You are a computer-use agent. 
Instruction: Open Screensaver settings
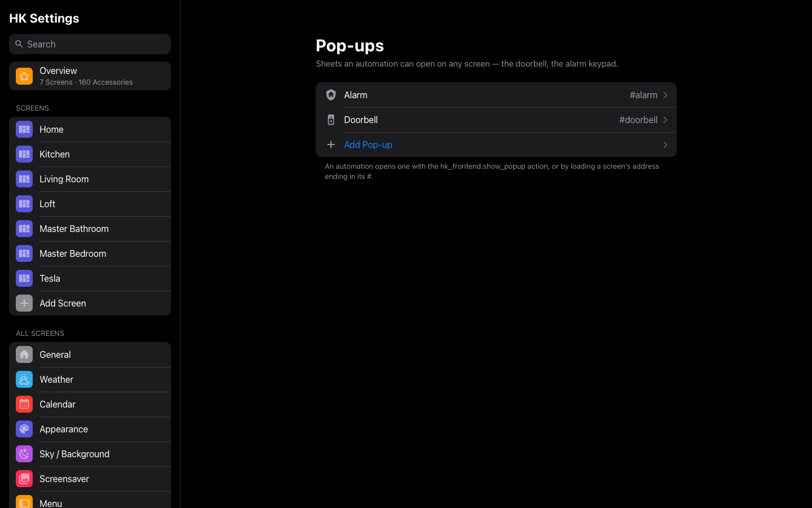90,479
